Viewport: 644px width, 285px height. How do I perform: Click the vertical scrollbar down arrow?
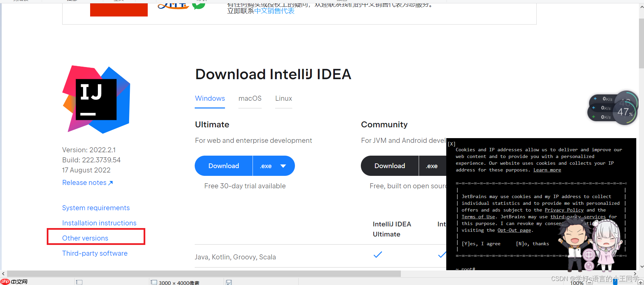coord(641,266)
